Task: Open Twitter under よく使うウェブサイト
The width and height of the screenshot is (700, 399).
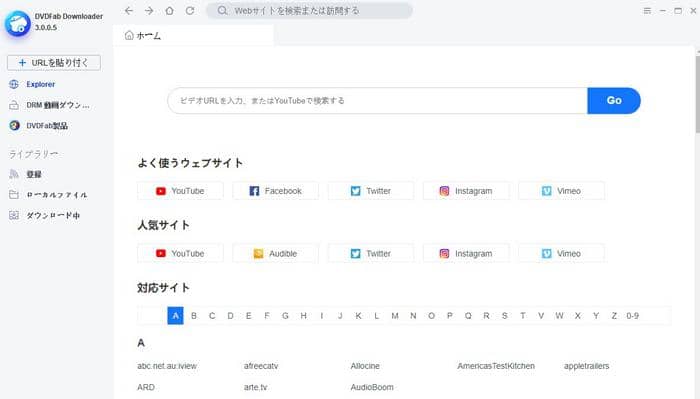Action: pos(371,191)
